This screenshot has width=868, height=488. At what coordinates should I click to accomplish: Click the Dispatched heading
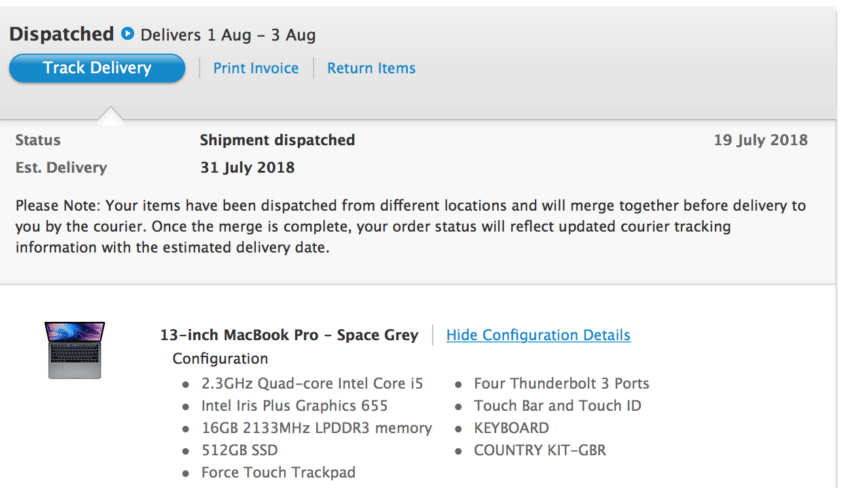[62, 34]
